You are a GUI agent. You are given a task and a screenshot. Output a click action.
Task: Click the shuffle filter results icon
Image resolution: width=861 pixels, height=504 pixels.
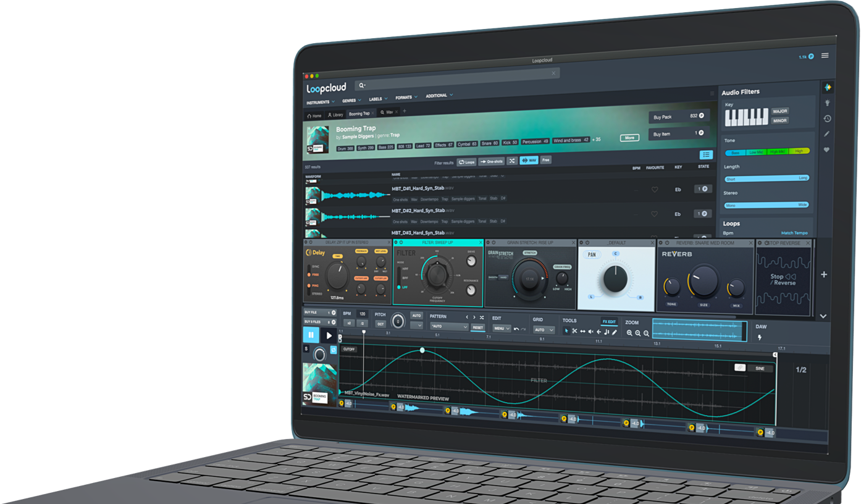coord(511,161)
